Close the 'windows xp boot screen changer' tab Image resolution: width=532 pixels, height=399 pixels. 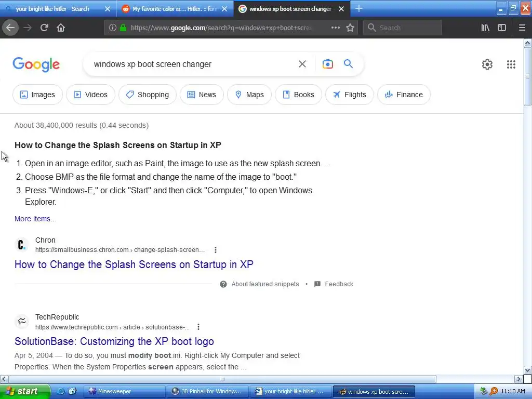342,9
